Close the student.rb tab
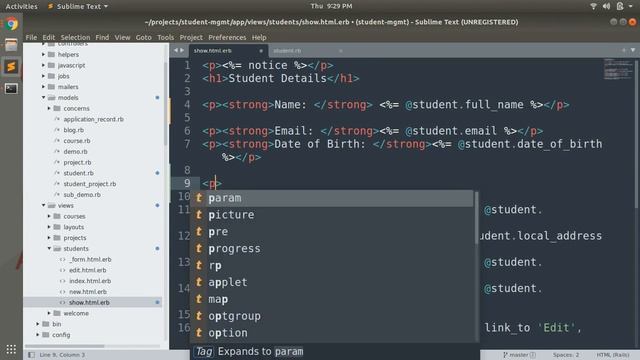The width and height of the screenshot is (640, 360). point(340,51)
